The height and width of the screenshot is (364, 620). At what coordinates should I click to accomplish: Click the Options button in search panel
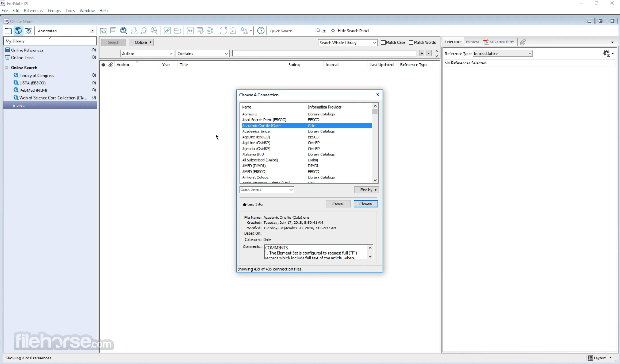(x=142, y=42)
